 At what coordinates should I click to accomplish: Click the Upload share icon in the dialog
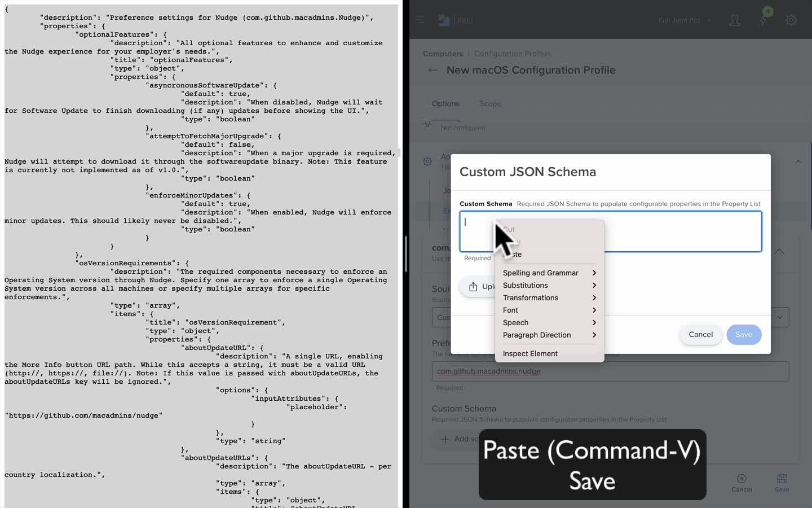[473, 287]
